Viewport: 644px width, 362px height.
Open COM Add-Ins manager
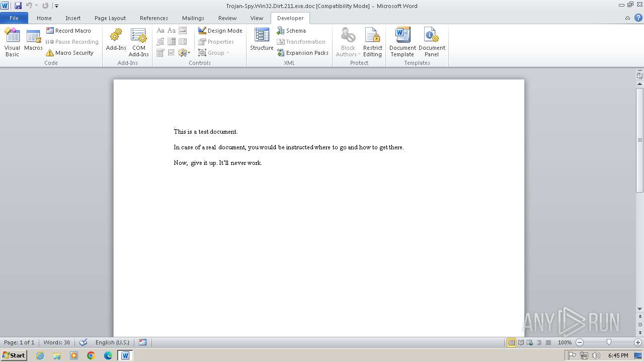(x=138, y=42)
